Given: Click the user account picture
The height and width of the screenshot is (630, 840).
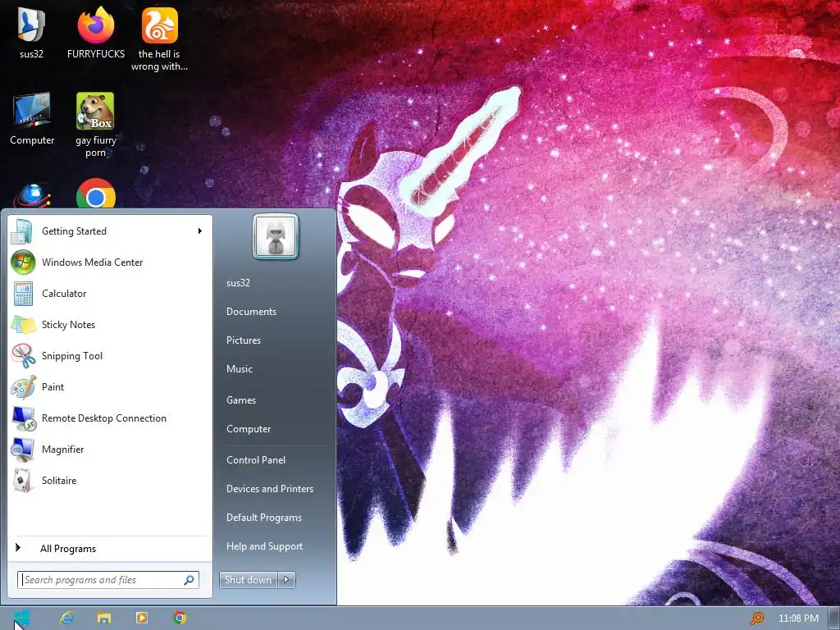Looking at the screenshot, I should click(276, 237).
